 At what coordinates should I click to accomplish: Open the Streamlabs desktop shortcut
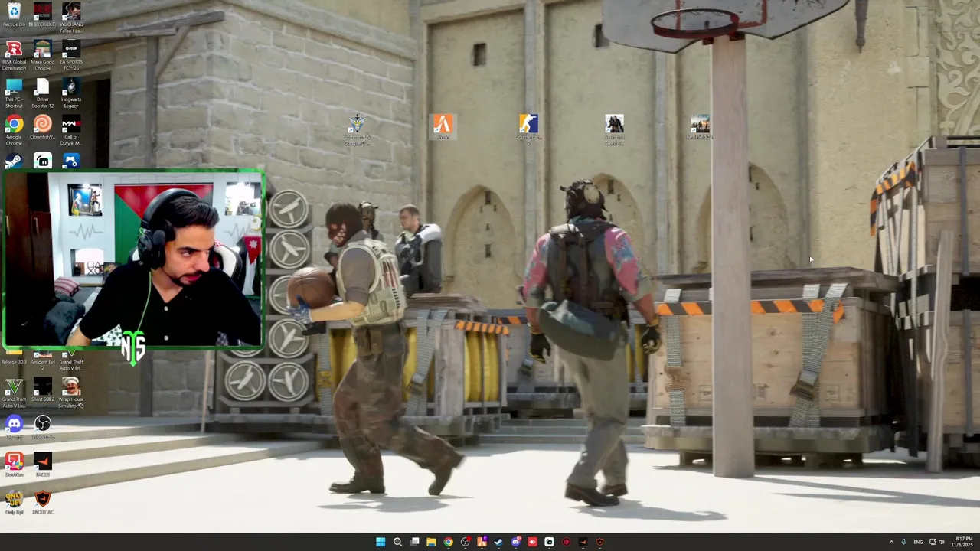coord(43,161)
